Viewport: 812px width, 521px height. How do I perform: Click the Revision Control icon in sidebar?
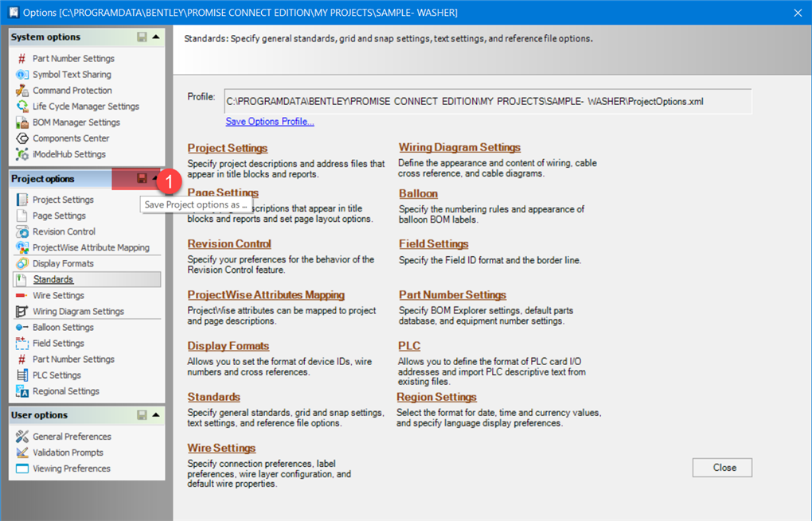21,231
